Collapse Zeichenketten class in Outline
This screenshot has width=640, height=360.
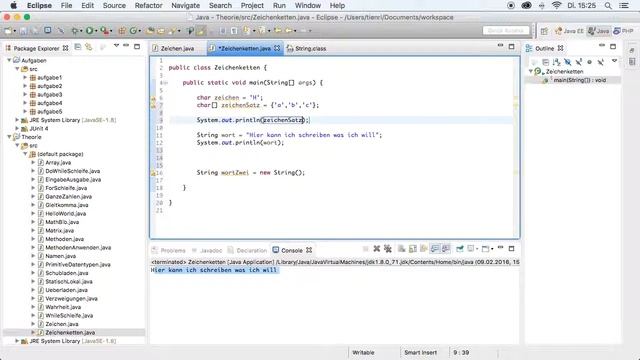coord(531,71)
